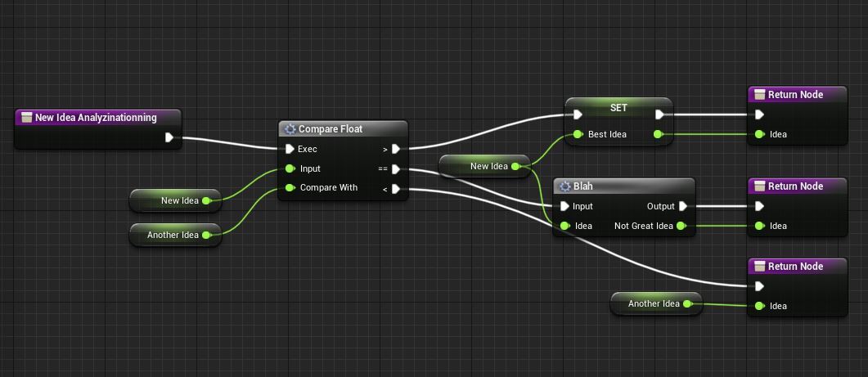This screenshot has height=377, width=868.
Task: Click the Exec input pin on Compare Float
Action: pyautogui.click(x=290, y=149)
